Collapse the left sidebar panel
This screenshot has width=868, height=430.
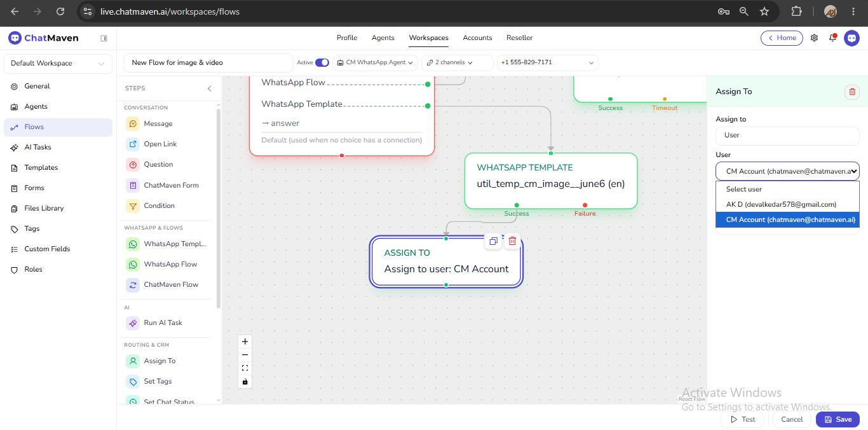click(x=104, y=38)
